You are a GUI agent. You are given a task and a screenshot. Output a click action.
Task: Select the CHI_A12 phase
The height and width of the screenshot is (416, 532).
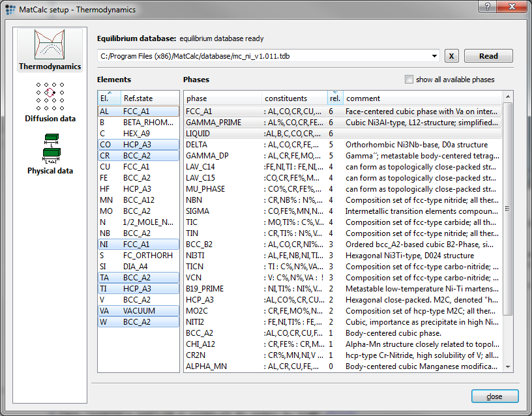tap(343, 344)
